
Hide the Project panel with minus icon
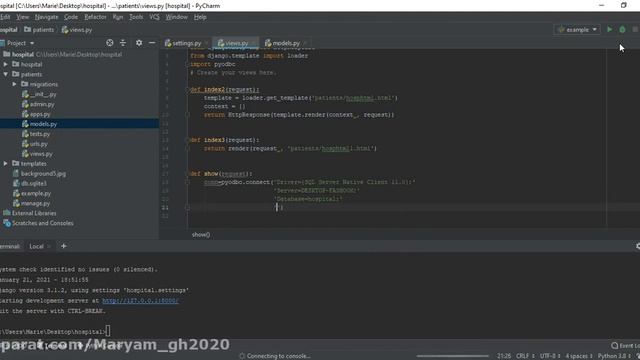pos(152,43)
